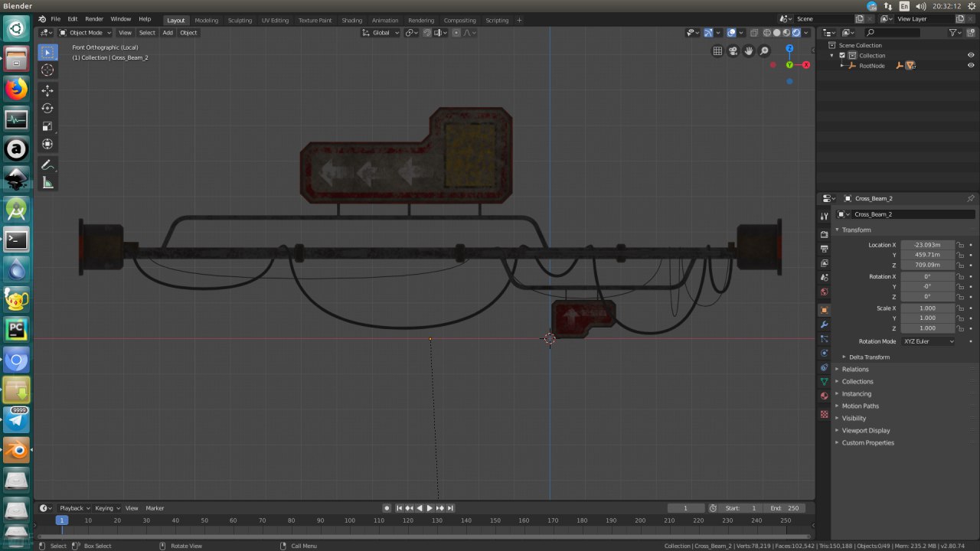The image size is (980, 551).
Task: Expand the Viewport Display panel
Action: click(x=867, y=430)
